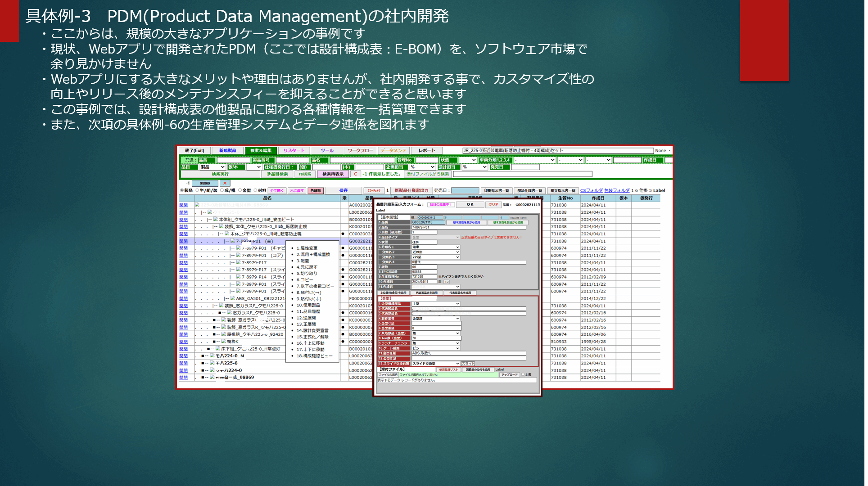Click the pink 色解除 color reset button
This screenshot has height=486, width=868.
(x=315, y=191)
